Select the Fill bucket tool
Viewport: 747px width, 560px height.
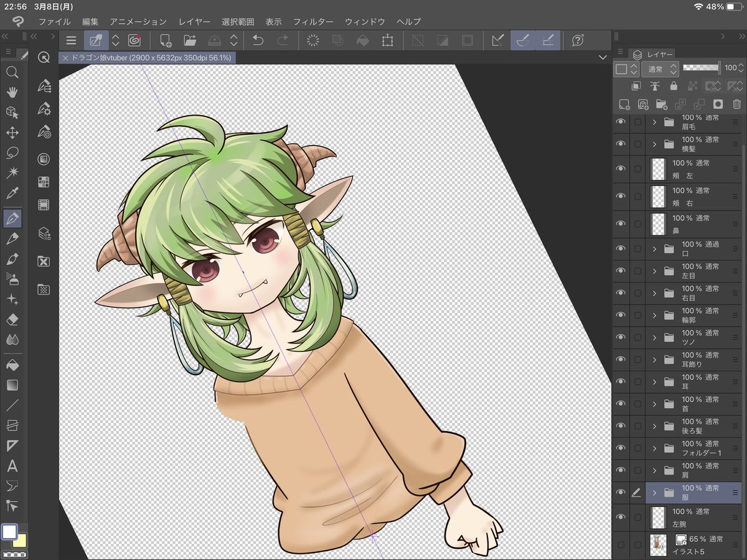[12, 365]
